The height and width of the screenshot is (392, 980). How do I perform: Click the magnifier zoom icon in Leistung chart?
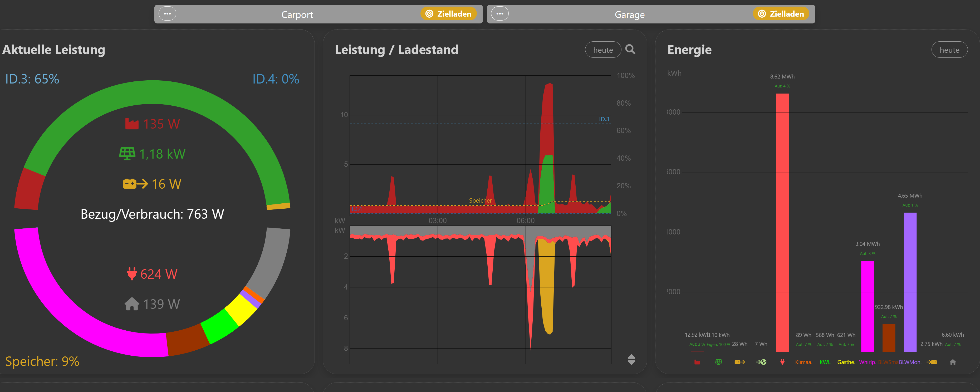[x=630, y=50]
